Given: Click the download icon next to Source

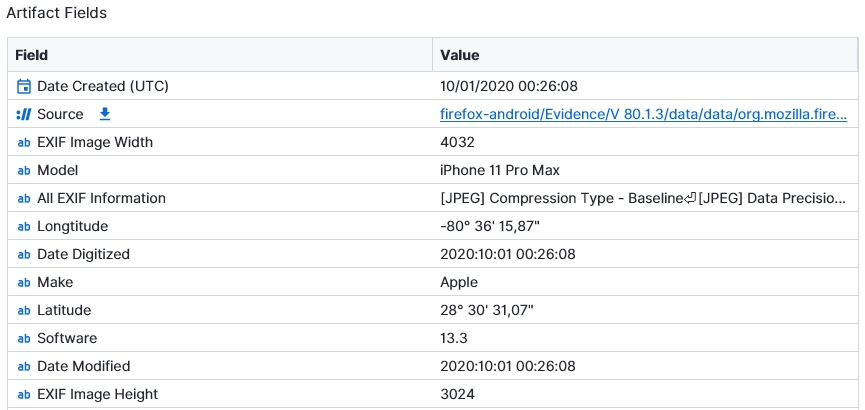Looking at the screenshot, I should (105, 114).
